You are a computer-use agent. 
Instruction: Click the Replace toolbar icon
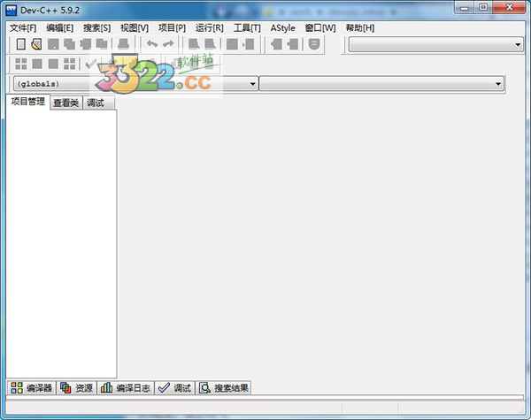[x=210, y=44]
